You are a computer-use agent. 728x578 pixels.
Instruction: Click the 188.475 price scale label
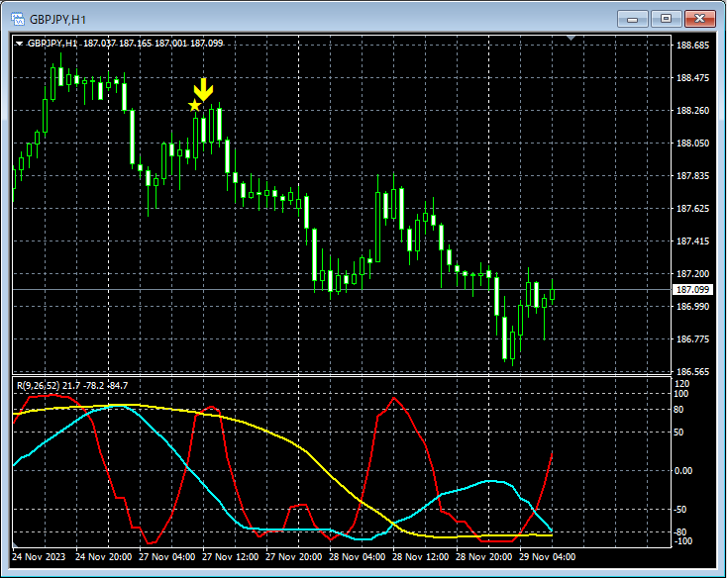pyautogui.click(x=692, y=78)
